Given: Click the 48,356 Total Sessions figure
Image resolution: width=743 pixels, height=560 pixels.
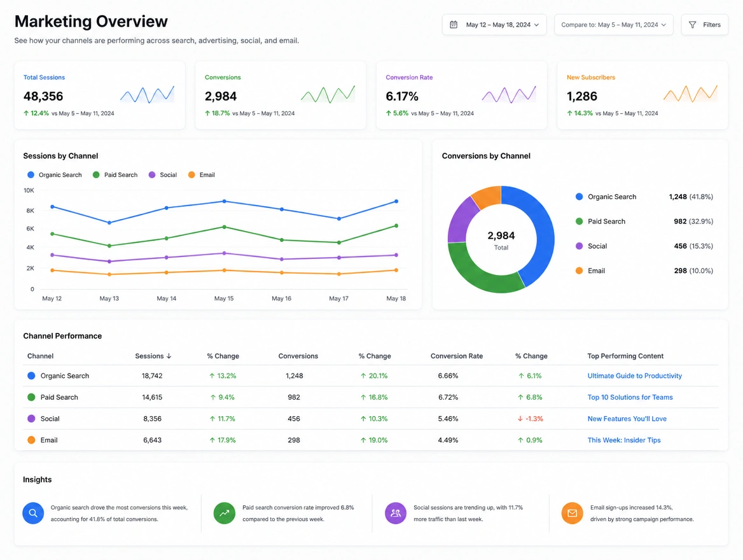Looking at the screenshot, I should (43, 96).
